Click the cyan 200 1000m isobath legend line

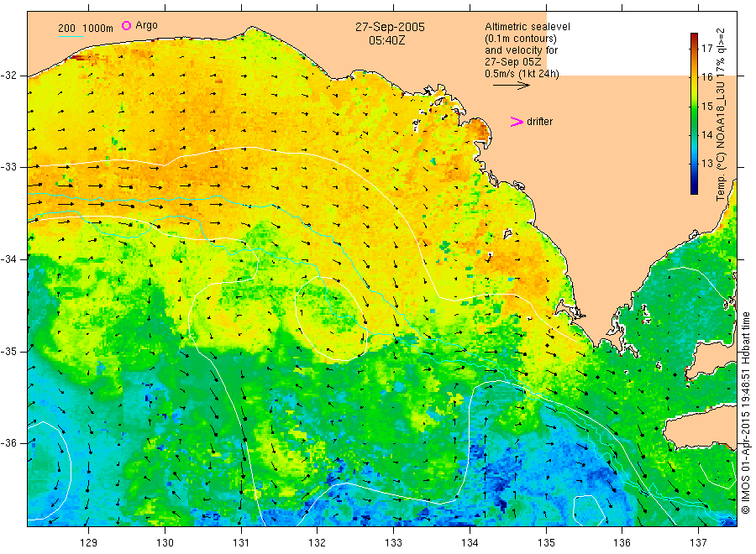coord(71,36)
